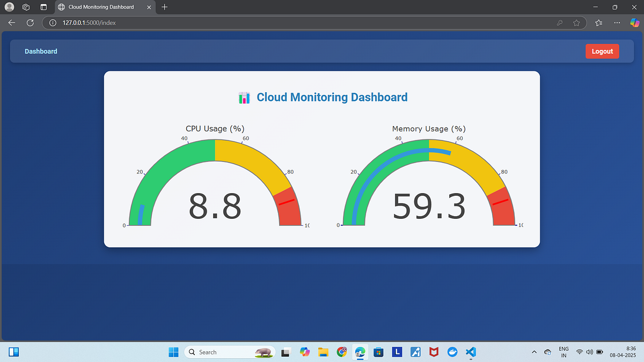Open McAfee from the taskbar
644x362 pixels.
[x=433, y=352]
